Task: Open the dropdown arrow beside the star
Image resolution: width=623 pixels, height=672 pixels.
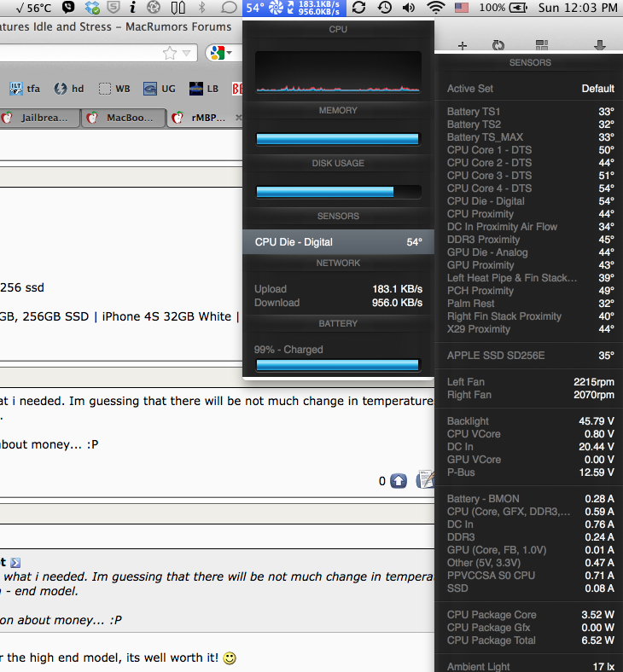Action: (x=187, y=53)
